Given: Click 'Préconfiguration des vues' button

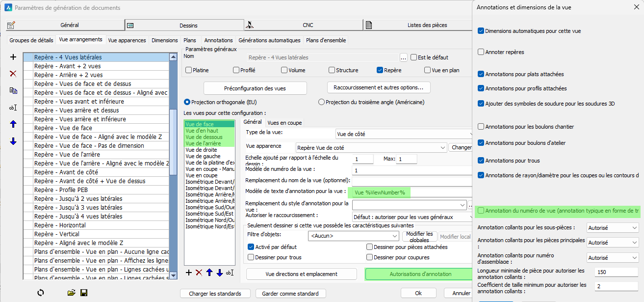Looking at the screenshot, I should point(255,88).
